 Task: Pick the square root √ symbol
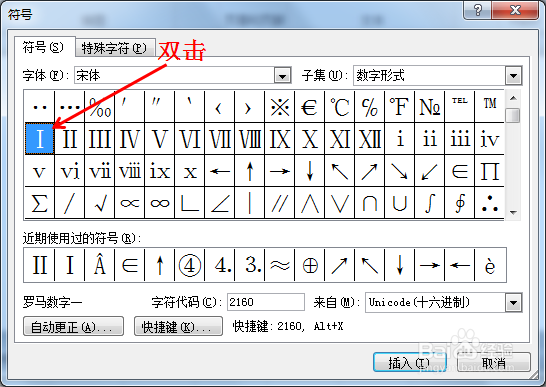(100, 203)
